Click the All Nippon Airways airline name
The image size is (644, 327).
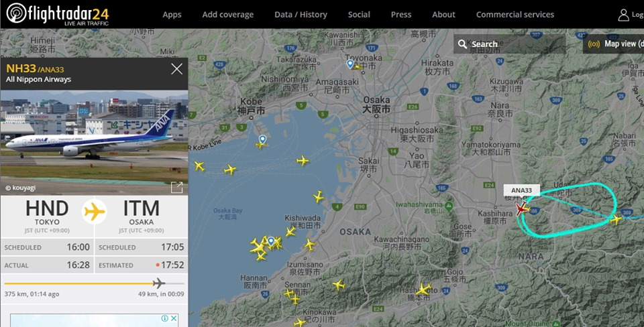[x=39, y=79]
